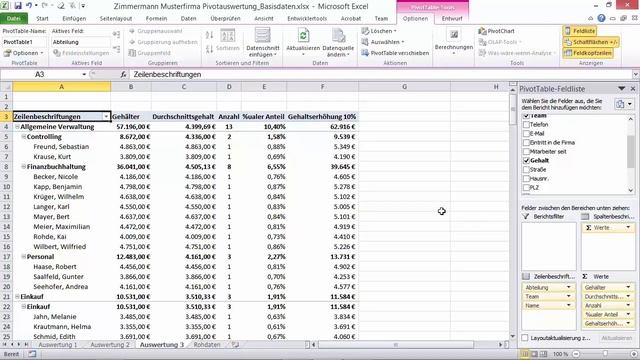Toggle Feldliste display button

(x=580, y=31)
